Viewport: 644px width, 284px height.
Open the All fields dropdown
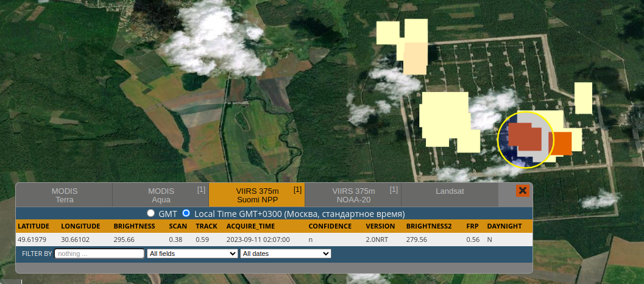pyautogui.click(x=192, y=254)
